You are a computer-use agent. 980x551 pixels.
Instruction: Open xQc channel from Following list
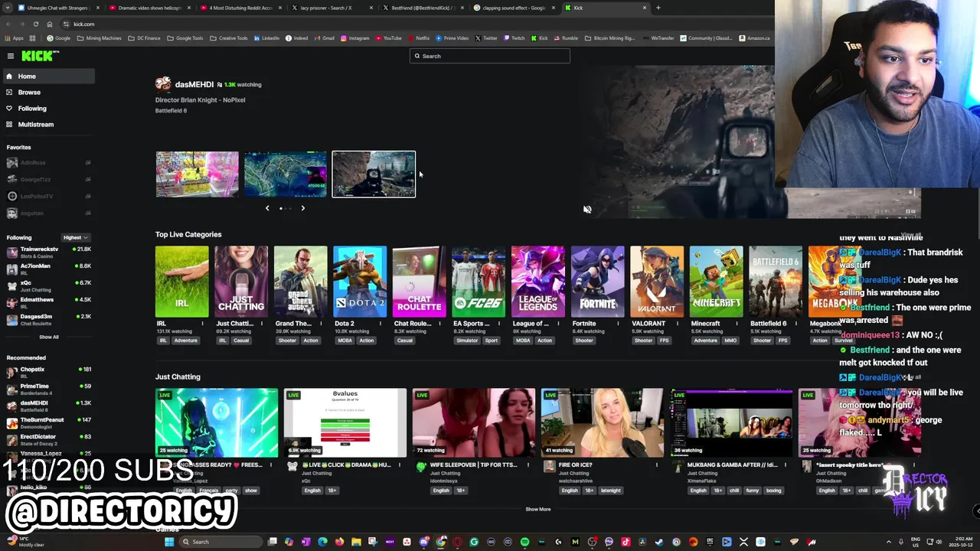point(47,285)
